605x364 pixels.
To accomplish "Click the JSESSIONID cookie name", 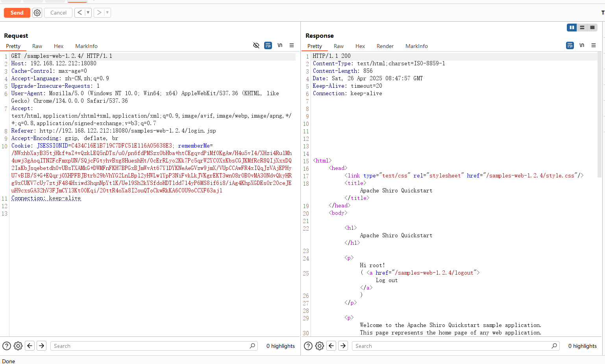I will click(52, 146).
